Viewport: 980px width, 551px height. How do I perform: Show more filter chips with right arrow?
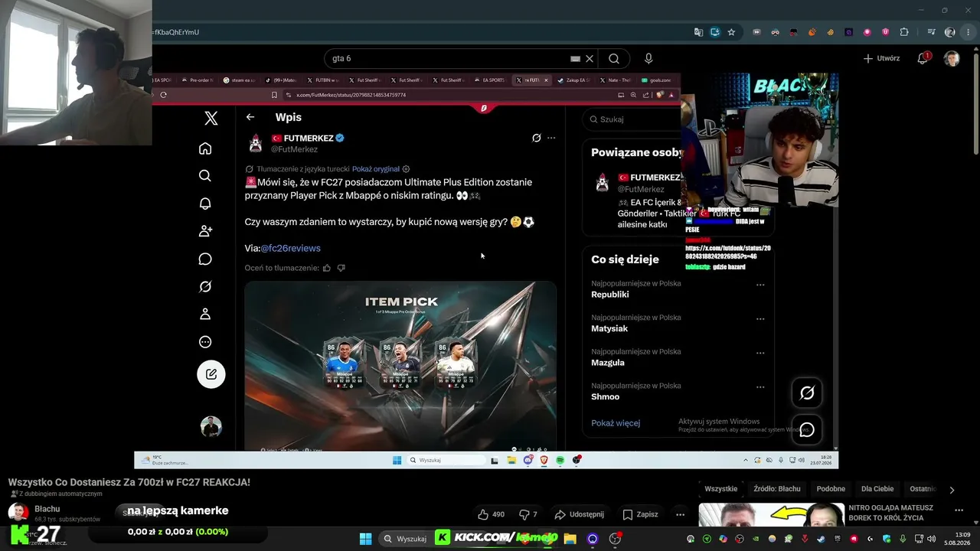[x=952, y=490]
